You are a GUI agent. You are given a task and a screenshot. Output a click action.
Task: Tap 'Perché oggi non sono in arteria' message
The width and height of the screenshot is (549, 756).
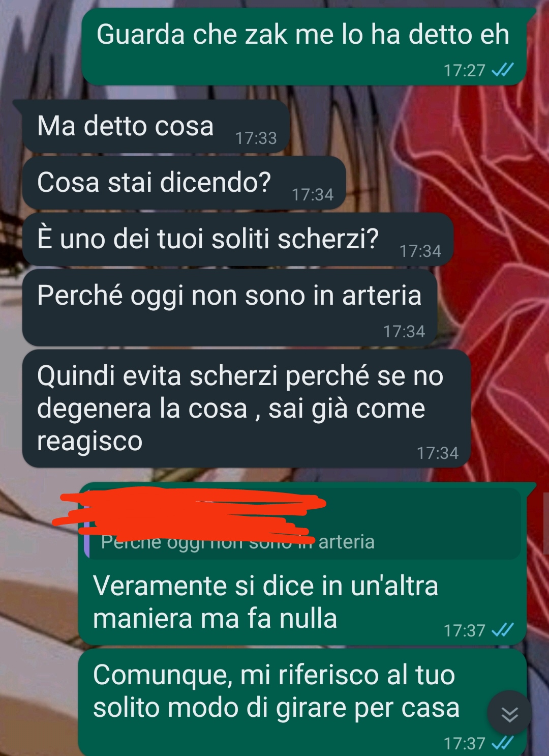click(x=230, y=308)
